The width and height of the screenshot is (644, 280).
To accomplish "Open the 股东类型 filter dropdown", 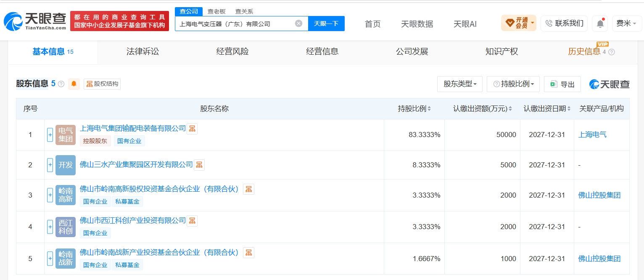I will [460, 84].
